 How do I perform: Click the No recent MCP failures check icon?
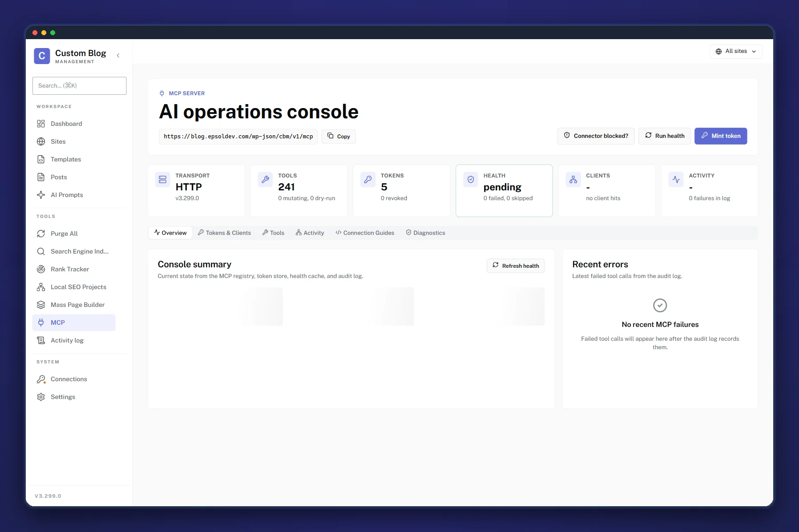point(660,306)
